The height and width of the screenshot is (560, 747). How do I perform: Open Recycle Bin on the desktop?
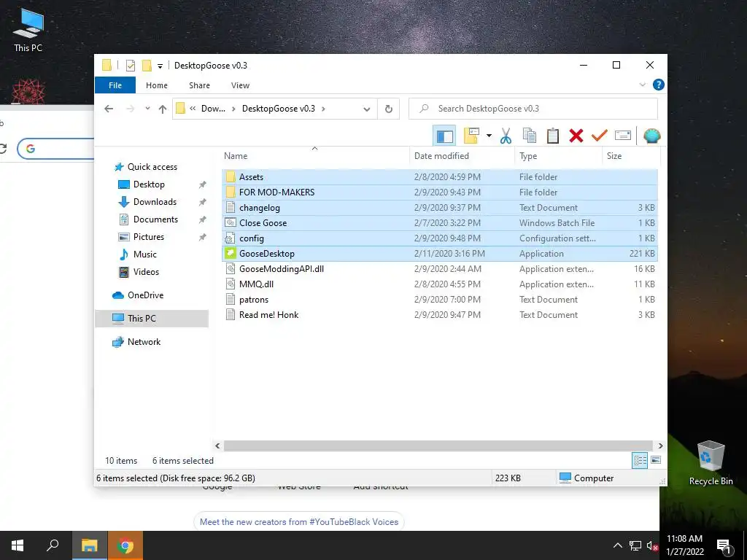[x=711, y=463]
